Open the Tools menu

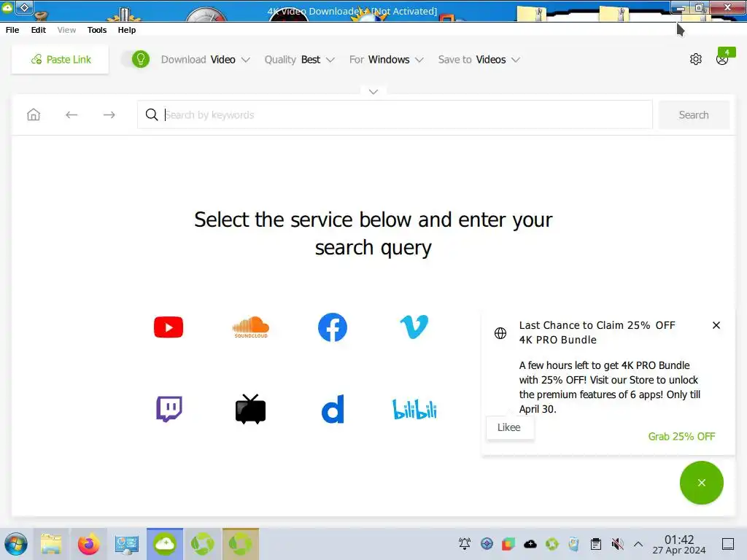point(97,29)
